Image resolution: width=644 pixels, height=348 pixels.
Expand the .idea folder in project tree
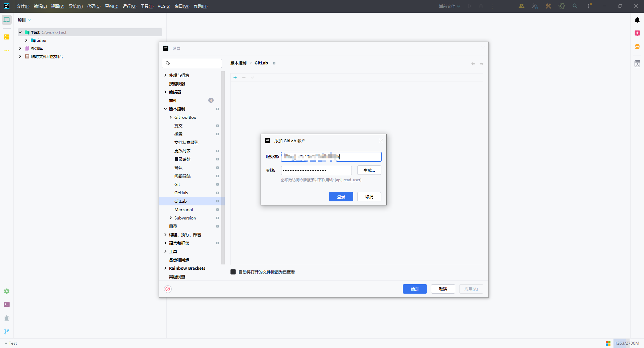coord(26,40)
